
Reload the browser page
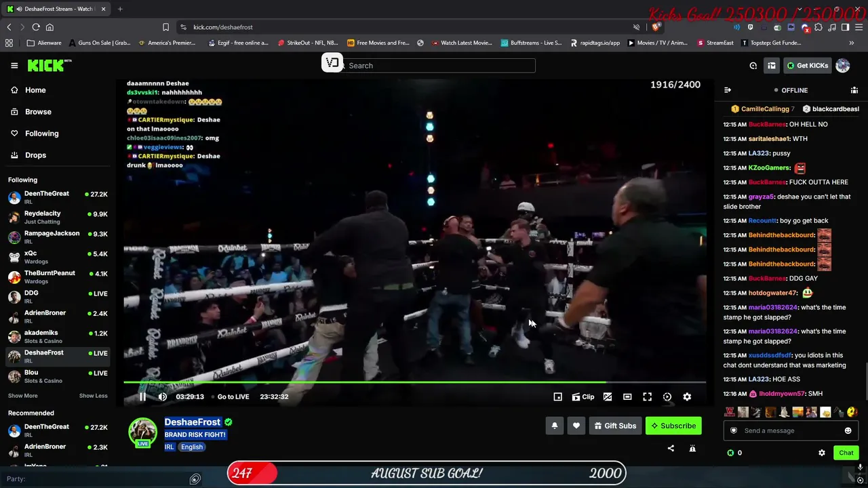36,27
